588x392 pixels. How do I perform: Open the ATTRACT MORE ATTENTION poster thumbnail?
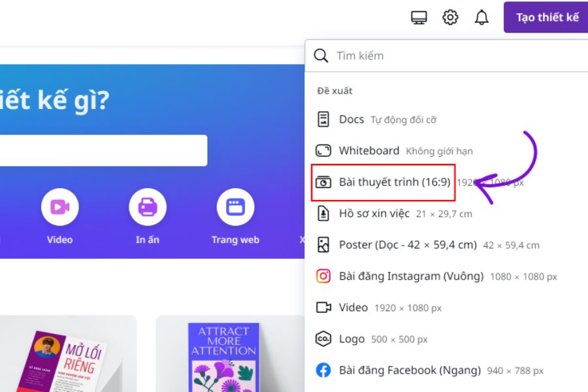tap(224, 356)
